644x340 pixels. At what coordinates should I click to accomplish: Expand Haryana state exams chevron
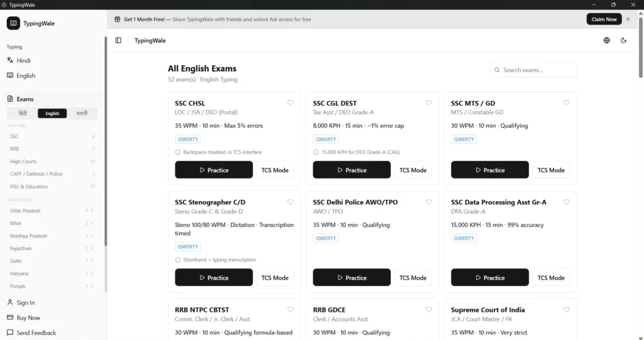point(92,273)
